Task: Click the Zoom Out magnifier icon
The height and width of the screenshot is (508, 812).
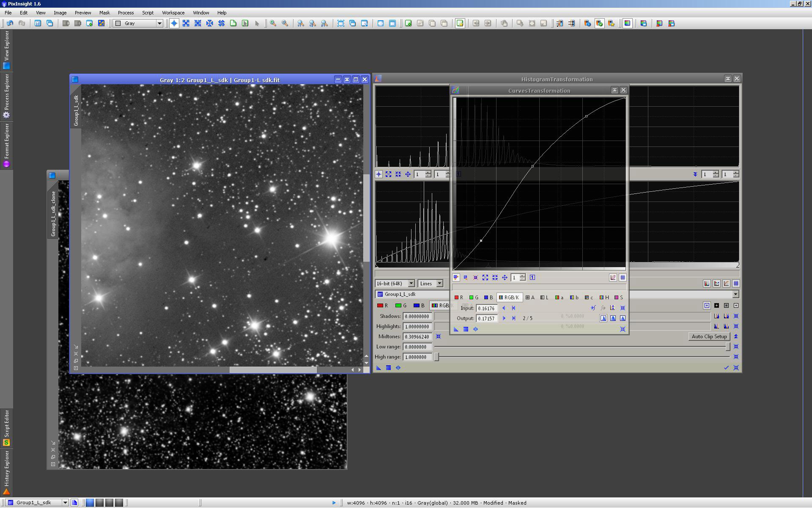Action: coord(285,23)
